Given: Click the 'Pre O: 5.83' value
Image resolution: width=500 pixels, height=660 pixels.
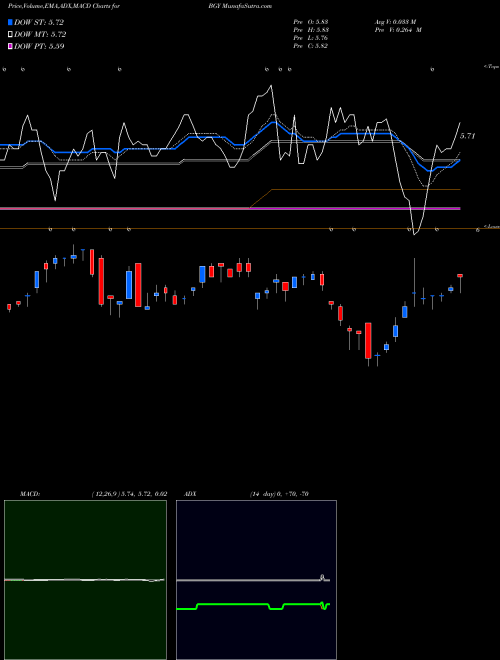Looking at the screenshot, I should (311, 22).
